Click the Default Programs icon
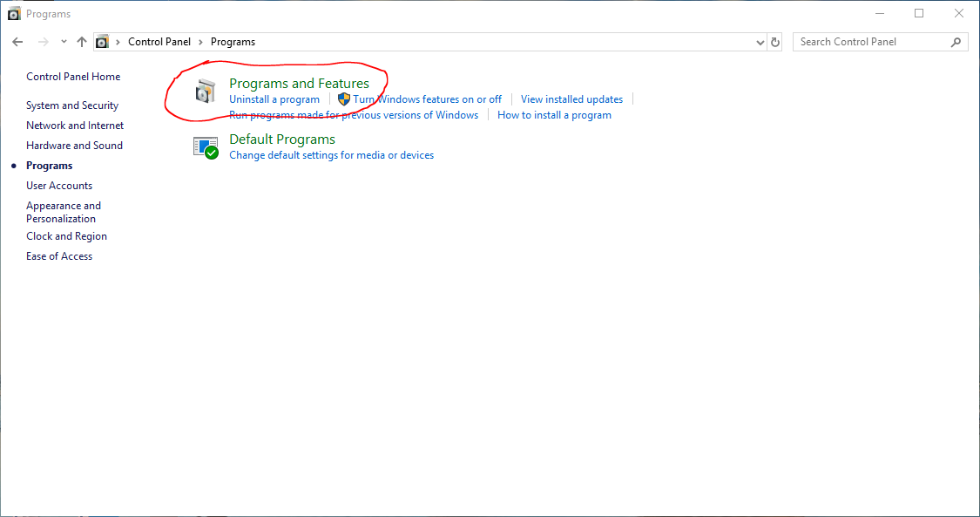 tap(206, 148)
